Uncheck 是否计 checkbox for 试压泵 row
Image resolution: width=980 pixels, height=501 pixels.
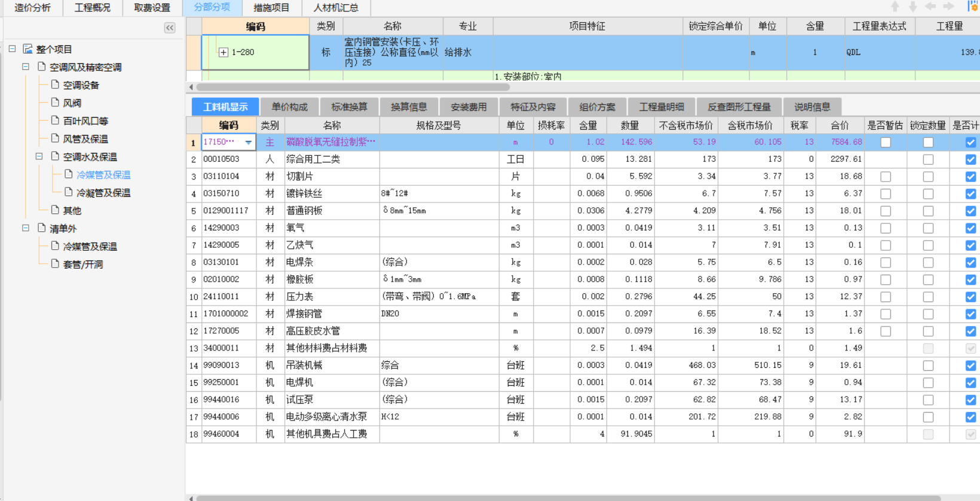click(970, 400)
